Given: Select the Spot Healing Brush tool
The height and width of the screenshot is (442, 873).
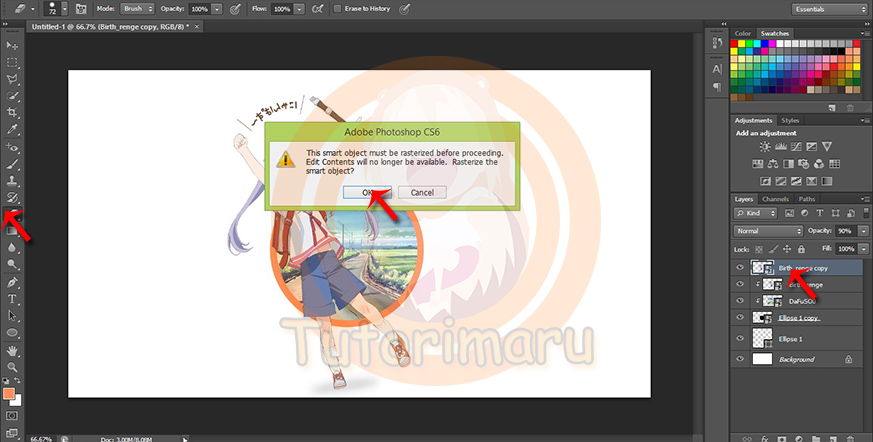Looking at the screenshot, I should click(x=12, y=148).
